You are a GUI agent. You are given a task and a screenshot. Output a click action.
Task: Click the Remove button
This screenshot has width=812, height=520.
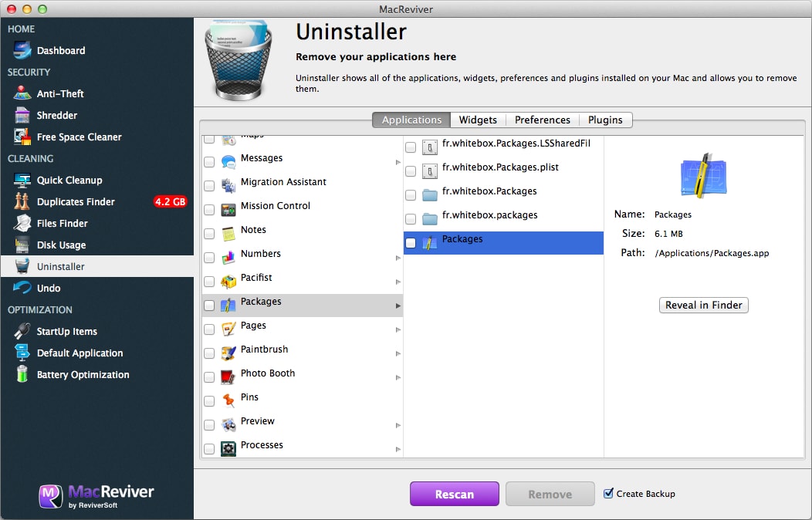[x=550, y=494]
